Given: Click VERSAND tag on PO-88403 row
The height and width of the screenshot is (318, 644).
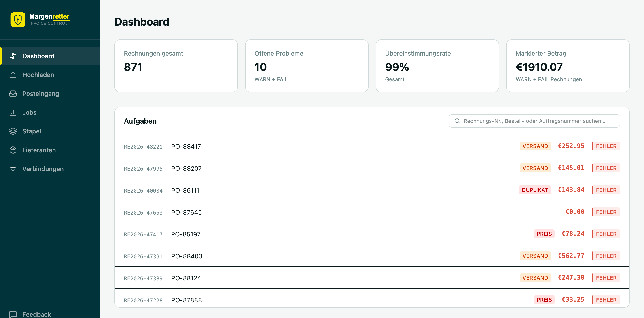Looking at the screenshot, I should (x=535, y=256).
